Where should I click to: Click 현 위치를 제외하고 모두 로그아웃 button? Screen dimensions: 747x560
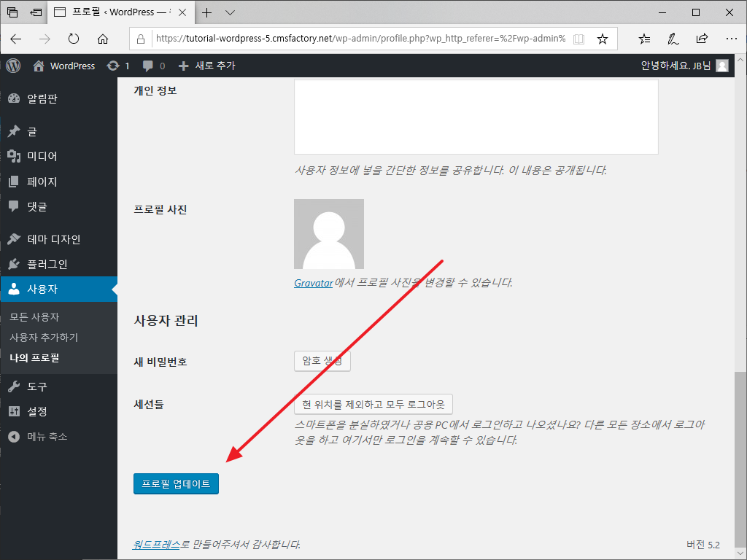point(373,404)
